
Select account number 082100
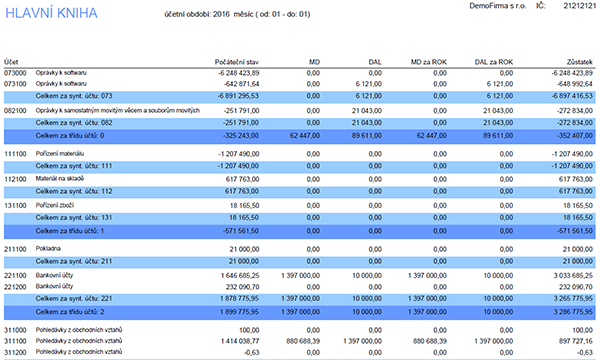pyautogui.click(x=15, y=111)
